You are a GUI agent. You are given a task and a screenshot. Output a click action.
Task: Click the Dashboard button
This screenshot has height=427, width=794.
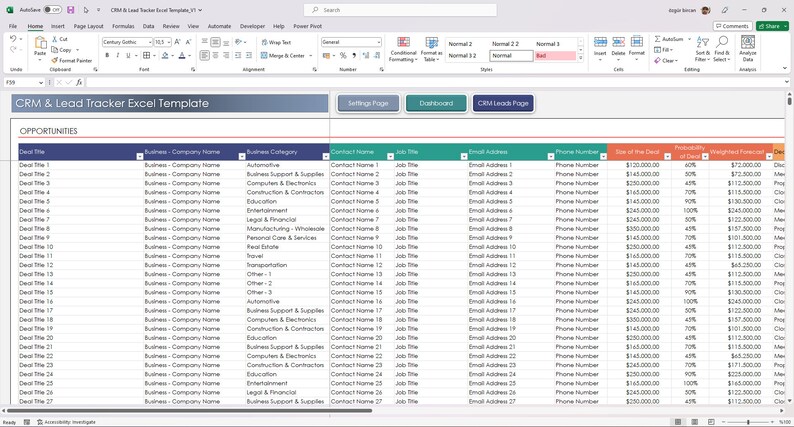click(436, 103)
